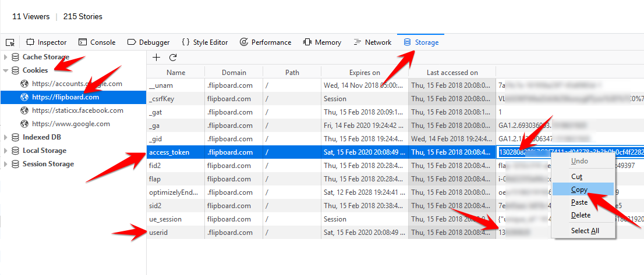Screen dimensions: 644x275
Task: Choose Delete in the context menu
Action: coord(581,215)
